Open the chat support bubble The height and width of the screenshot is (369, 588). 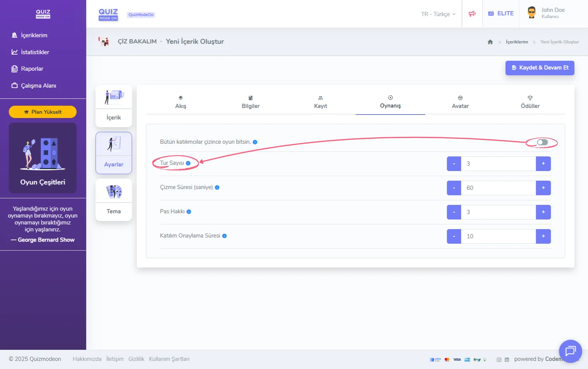[570, 351]
